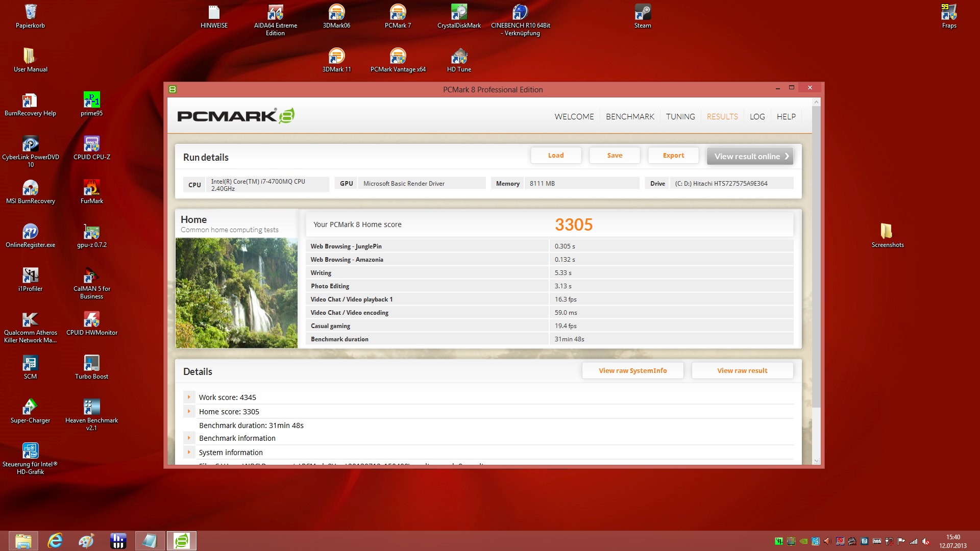Expand the System information section

pos(189,452)
